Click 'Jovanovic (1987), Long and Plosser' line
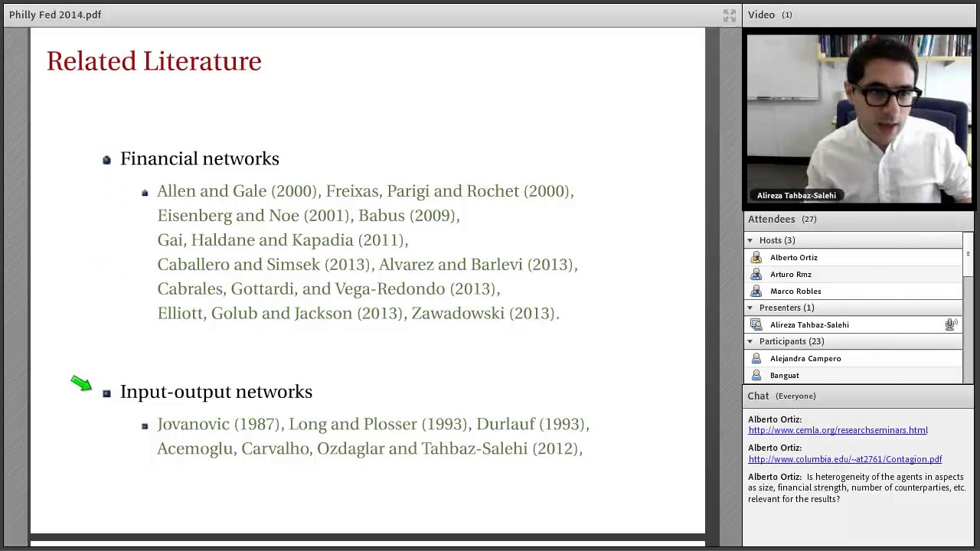This screenshot has height=551, width=980. coord(373,425)
